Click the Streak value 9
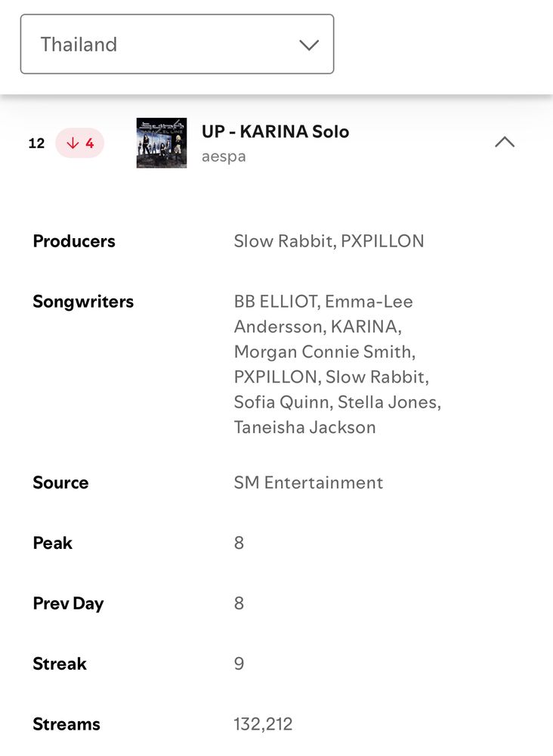This screenshot has height=756, width=553. tap(239, 664)
